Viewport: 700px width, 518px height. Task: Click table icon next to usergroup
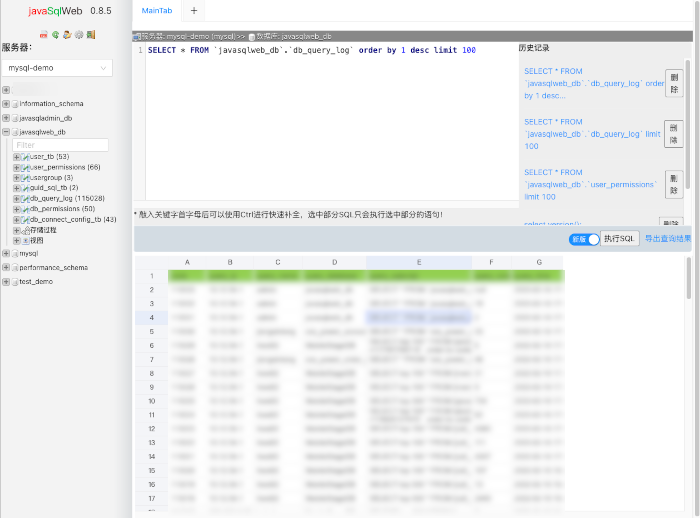tap(26, 178)
